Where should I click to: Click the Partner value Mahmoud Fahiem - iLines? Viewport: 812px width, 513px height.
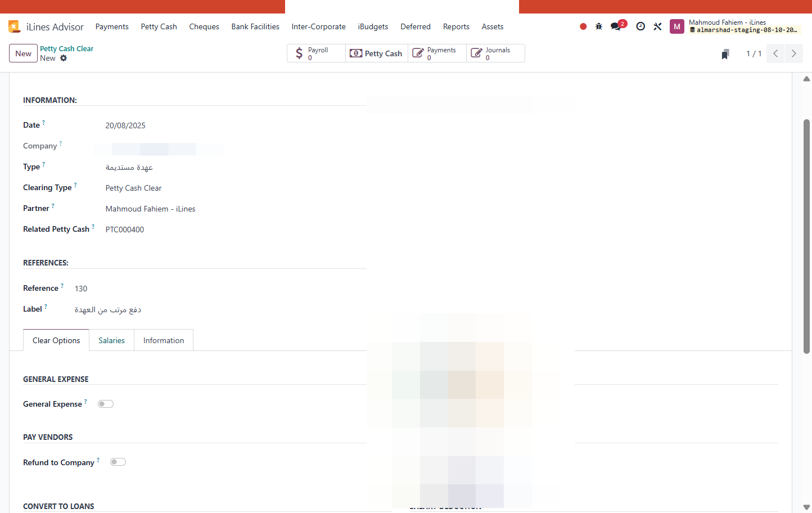[151, 209]
